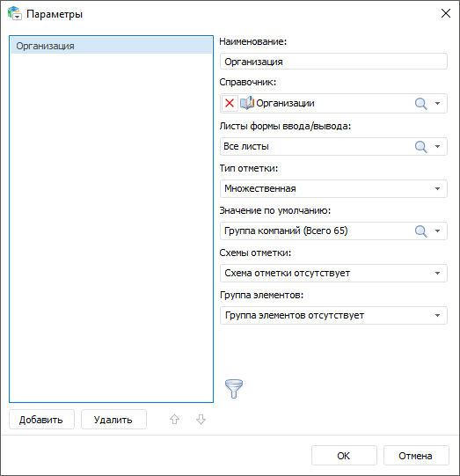Click the Удалить button
460x476 pixels.
pos(113,420)
